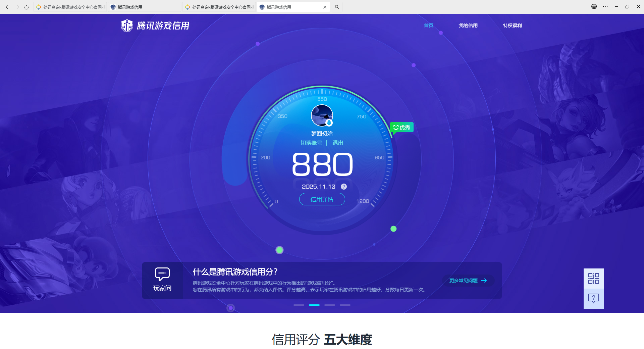
Task: Click the 梦回初始 avatar image
Action: point(322,115)
